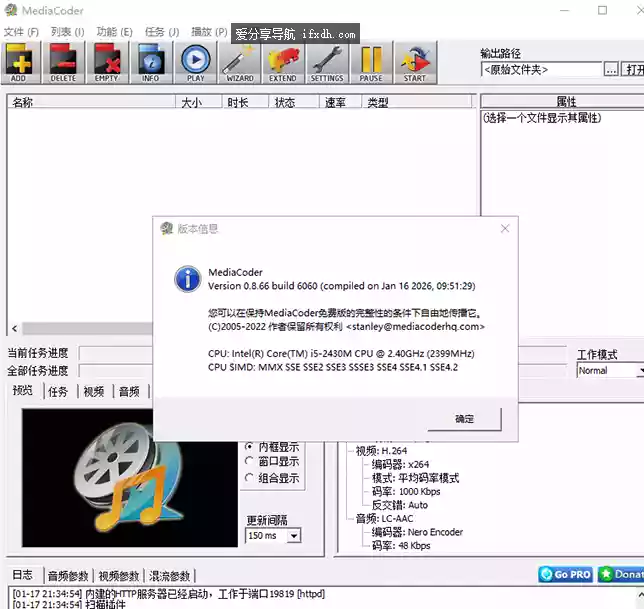
Task: Switch to the 音频参数 tab
Action: (x=68, y=576)
